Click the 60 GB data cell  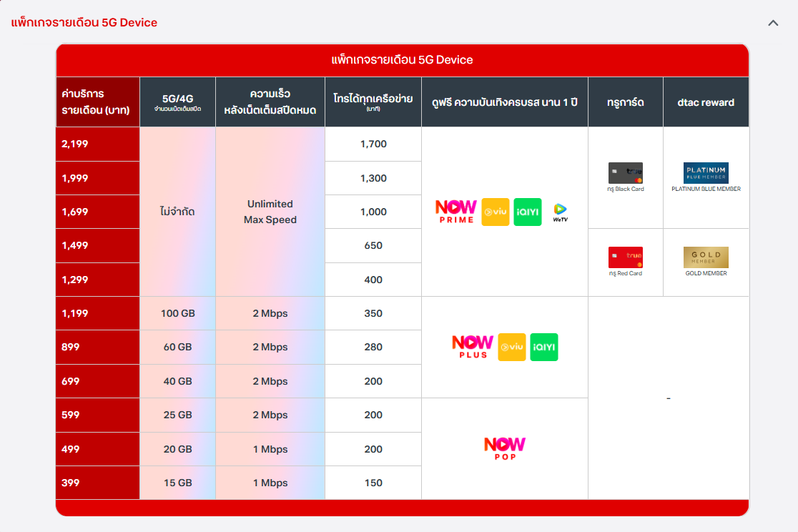(177, 347)
